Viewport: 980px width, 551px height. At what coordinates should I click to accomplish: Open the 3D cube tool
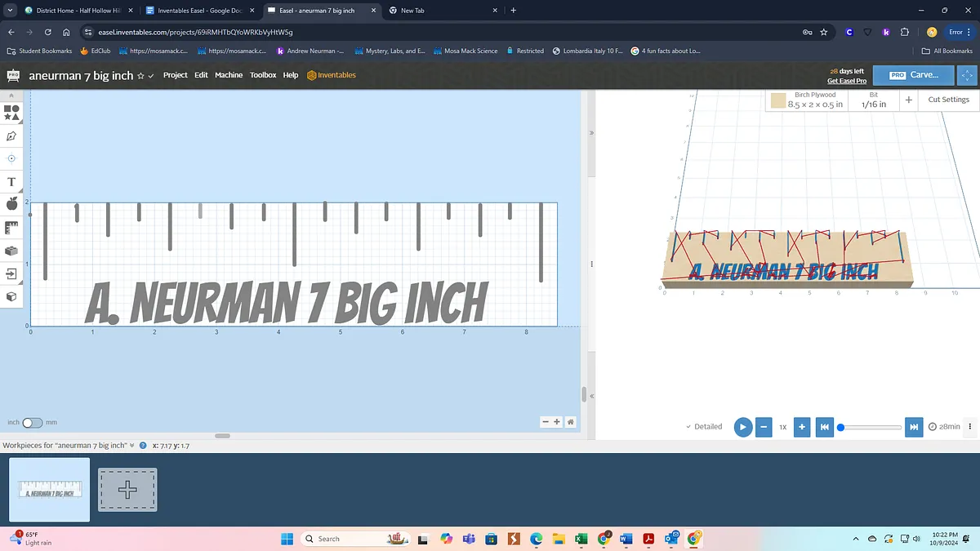(x=11, y=297)
